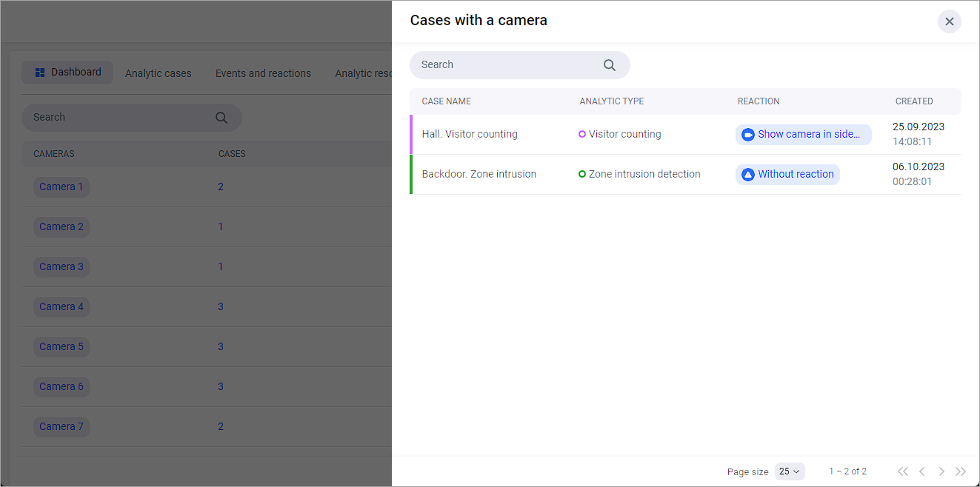Switch to the Analytic cases tab
The image size is (980, 487).
pyautogui.click(x=158, y=73)
